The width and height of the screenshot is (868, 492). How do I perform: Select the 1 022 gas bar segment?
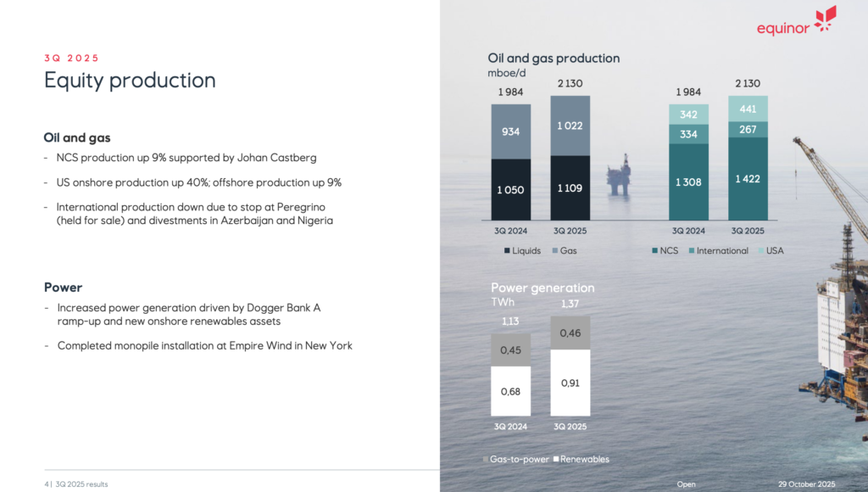(x=570, y=126)
